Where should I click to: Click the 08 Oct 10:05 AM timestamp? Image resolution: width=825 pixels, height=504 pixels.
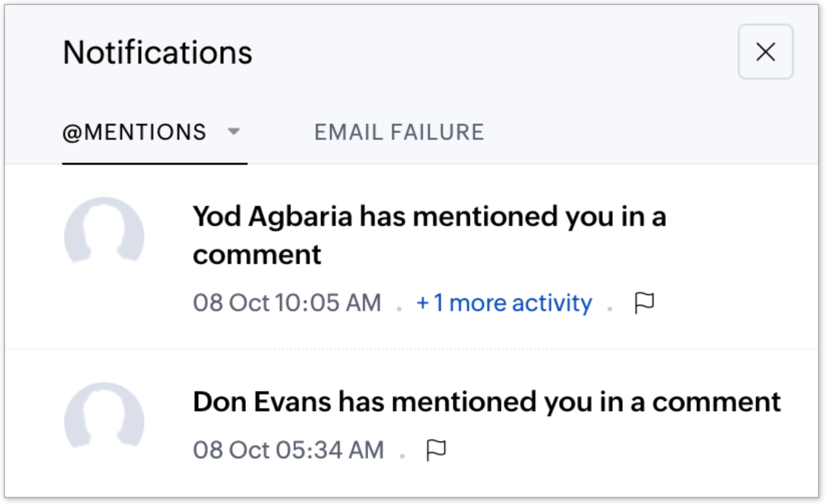pos(287,303)
